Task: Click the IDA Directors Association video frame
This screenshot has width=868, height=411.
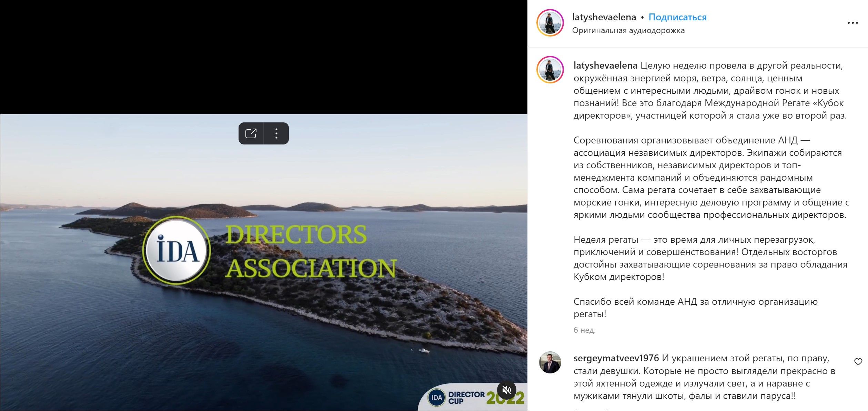Action: point(264,262)
